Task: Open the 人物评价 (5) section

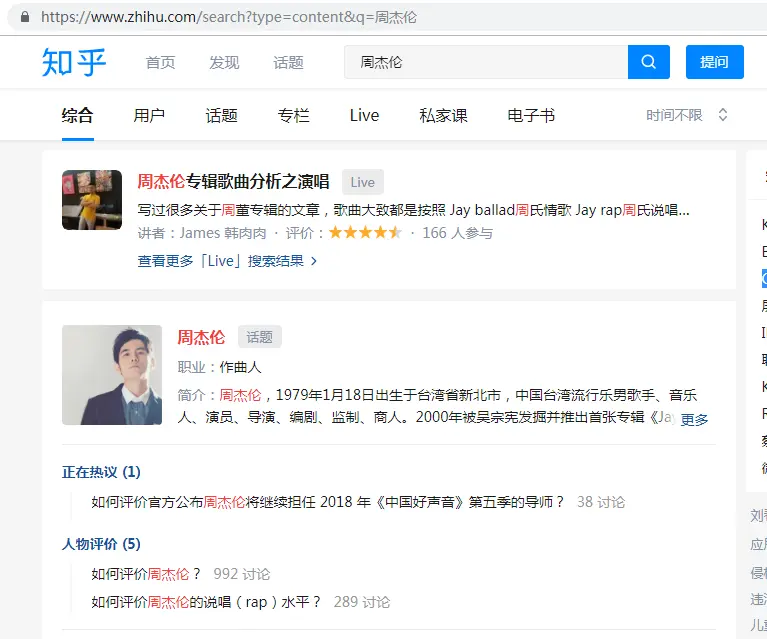Action: click(x=101, y=544)
